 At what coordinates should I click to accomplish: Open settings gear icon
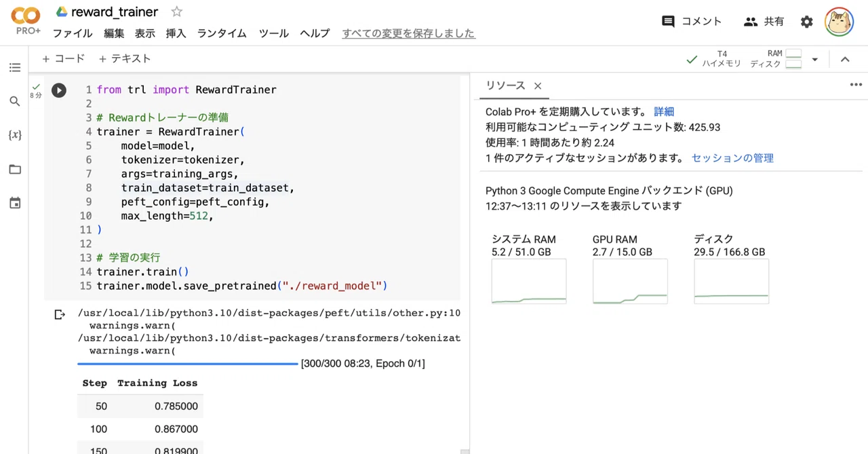coord(806,22)
